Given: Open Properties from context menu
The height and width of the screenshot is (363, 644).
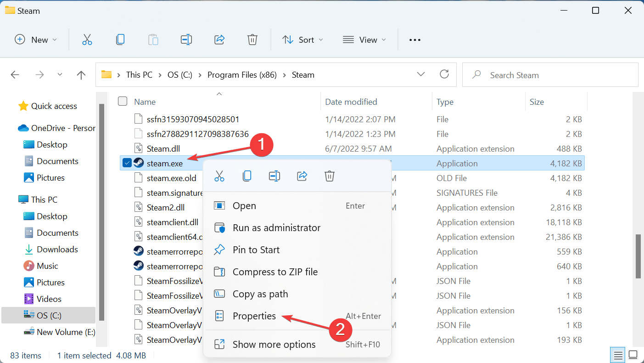Looking at the screenshot, I should [297, 316].
